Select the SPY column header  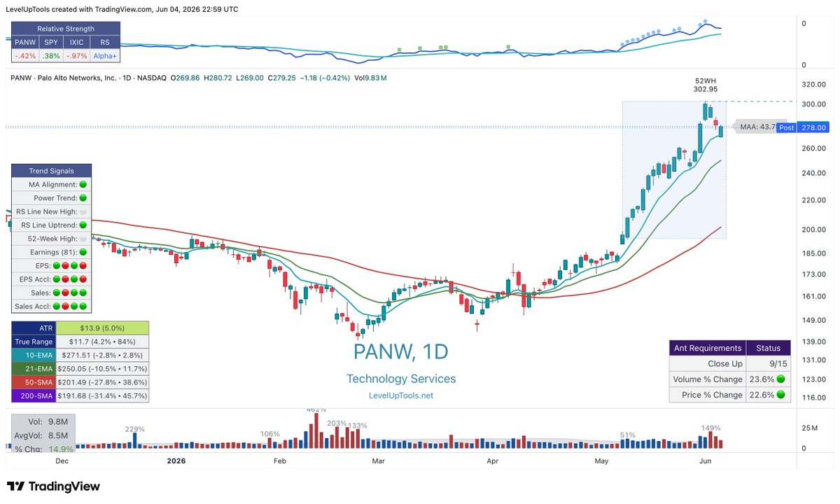tap(50, 43)
